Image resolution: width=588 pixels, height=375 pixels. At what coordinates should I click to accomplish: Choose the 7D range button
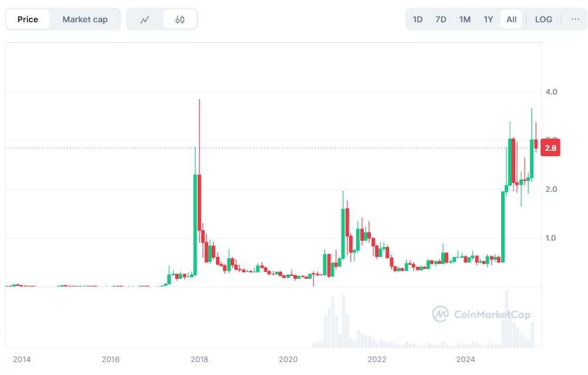point(441,19)
